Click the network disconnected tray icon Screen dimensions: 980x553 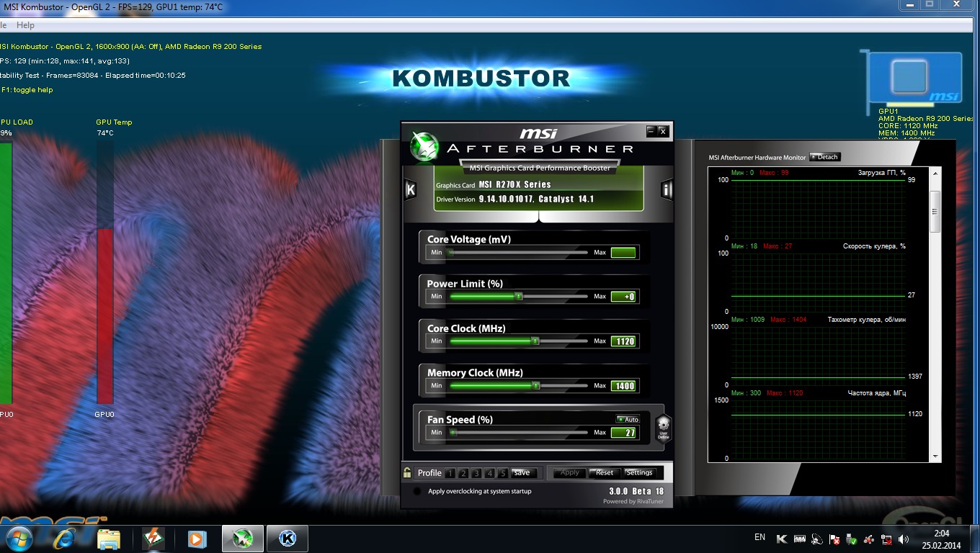point(886,539)
